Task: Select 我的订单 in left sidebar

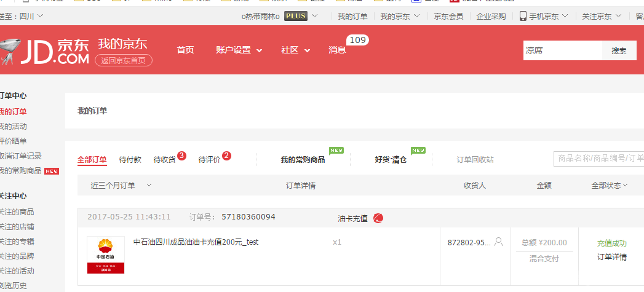Action: tap(13, 111)
